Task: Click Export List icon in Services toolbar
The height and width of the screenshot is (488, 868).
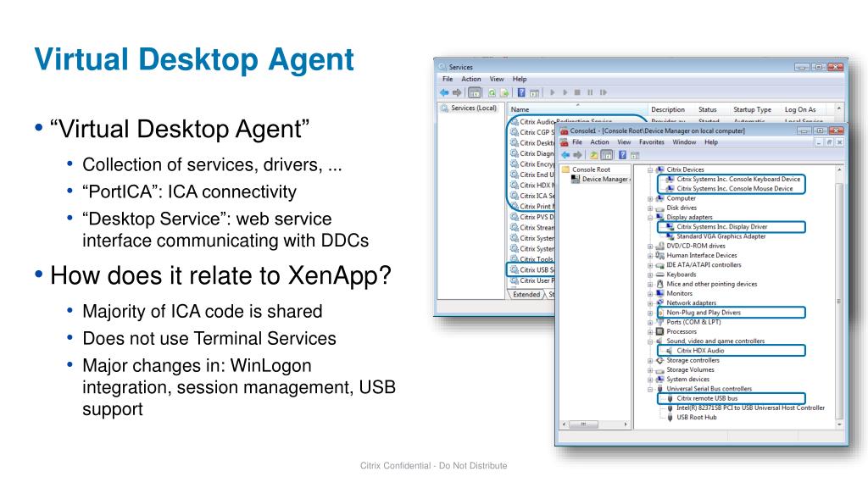Action: 504,92
